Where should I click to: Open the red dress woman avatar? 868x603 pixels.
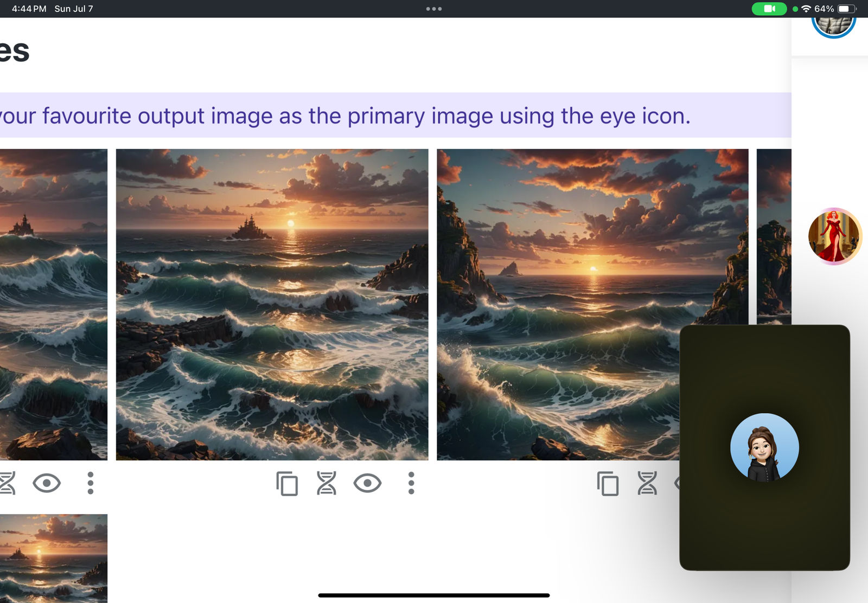click(834, 236)
